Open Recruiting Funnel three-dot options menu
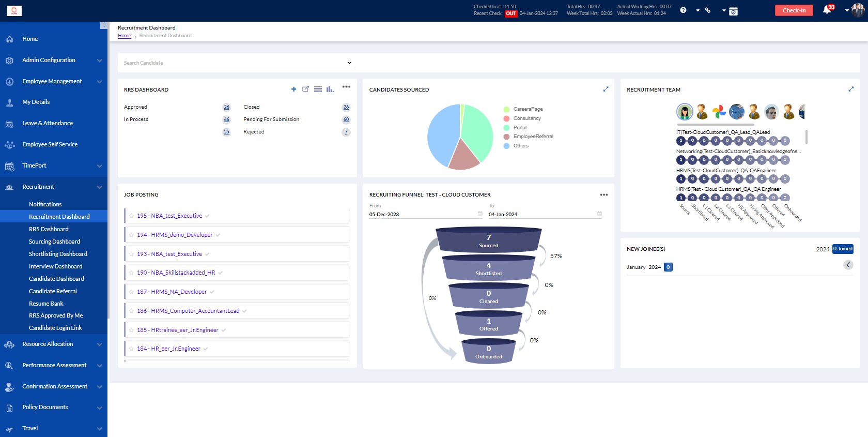 pyautogui.click(x=603, y=195)
